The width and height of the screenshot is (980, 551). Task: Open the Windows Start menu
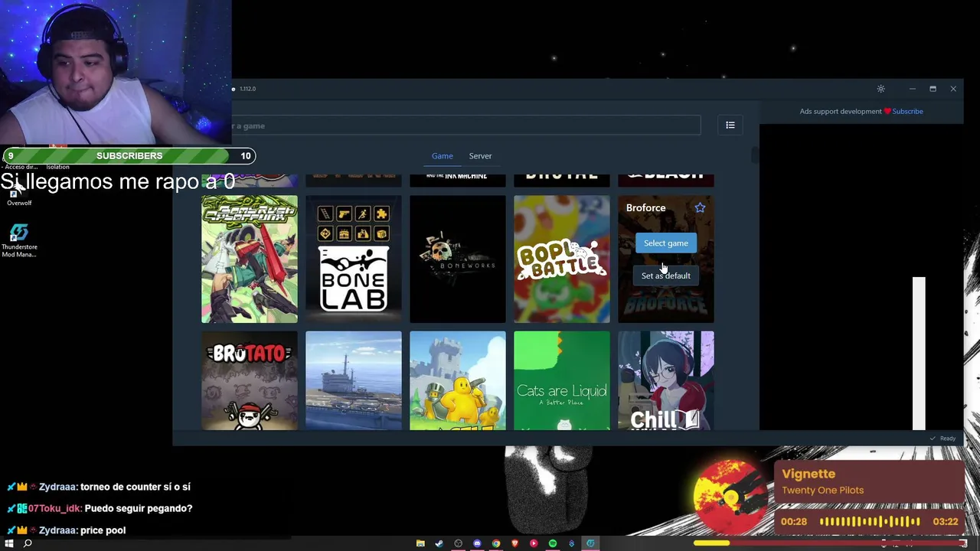9,543
